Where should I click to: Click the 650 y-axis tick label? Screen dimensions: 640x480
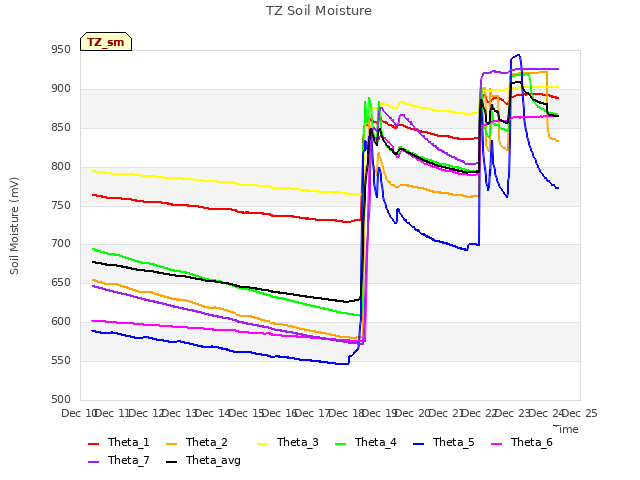point(61,283)
